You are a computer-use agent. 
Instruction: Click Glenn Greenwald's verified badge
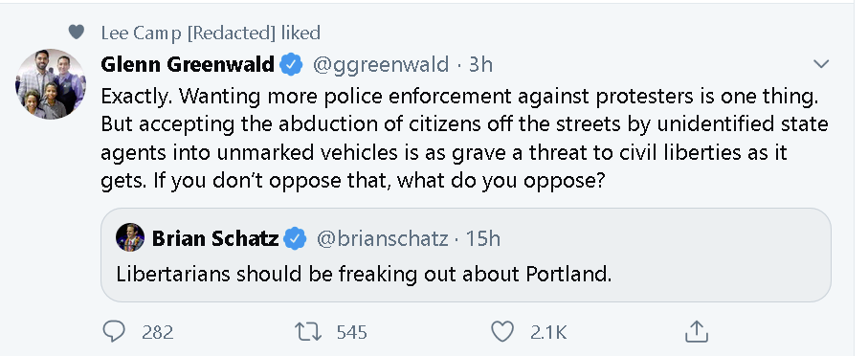point(291,65)
